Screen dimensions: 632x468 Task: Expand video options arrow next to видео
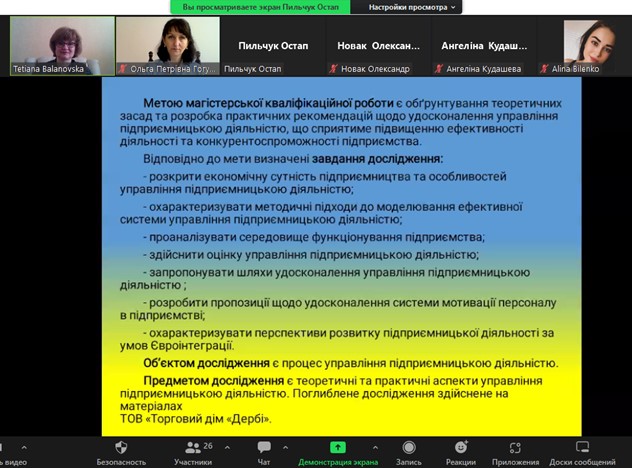[x=24, y=447]
